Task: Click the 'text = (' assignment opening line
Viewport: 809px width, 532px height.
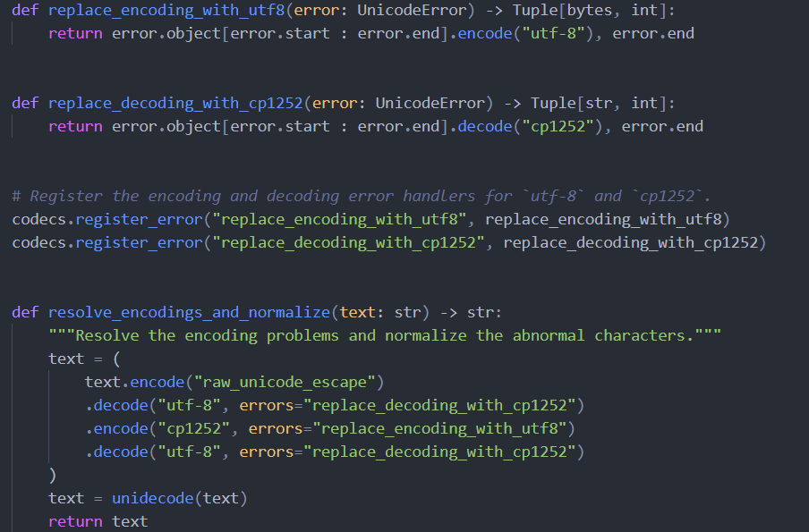Action: (x=85, y=359)
